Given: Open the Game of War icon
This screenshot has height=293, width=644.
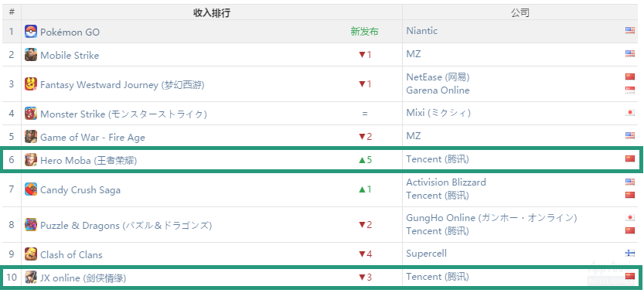Looking at the screenshot, I should click(x=31, y=136).
